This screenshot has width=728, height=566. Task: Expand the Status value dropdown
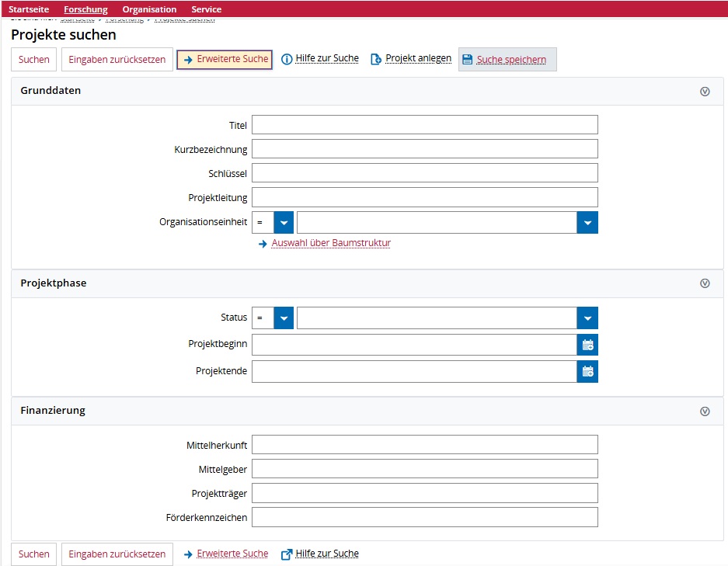point(587,318)
